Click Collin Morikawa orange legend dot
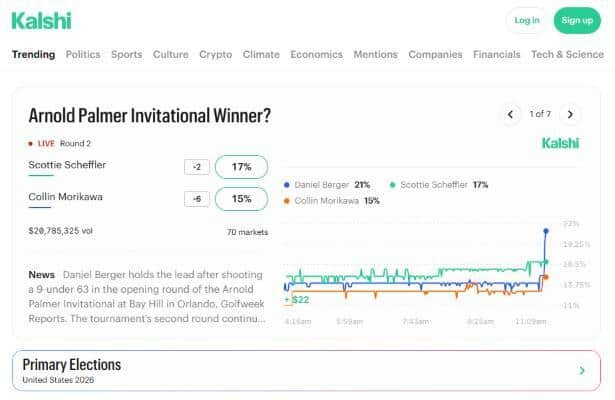The width and height of the screenshot is (615, 400). [x=288, y=201]
